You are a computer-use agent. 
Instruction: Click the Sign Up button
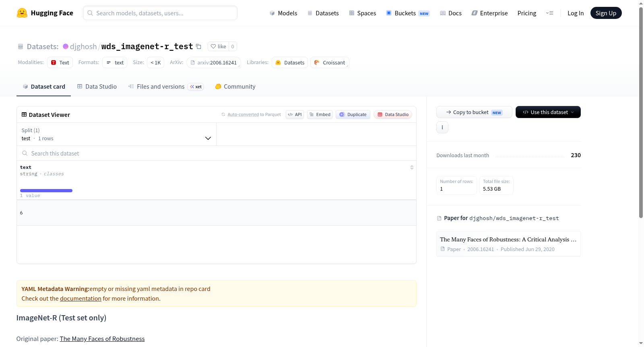pos(606,13)
